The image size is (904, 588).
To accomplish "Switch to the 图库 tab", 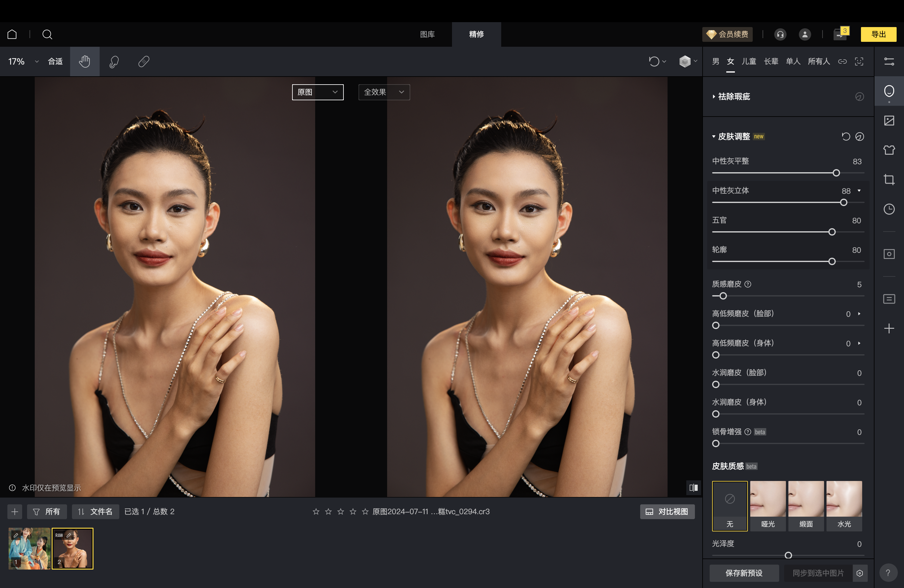I will pyautogui.click(x=427, y=34).
